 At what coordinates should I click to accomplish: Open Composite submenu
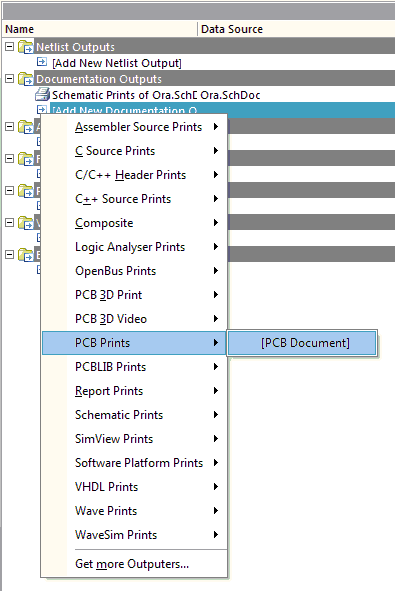(135, 223)
